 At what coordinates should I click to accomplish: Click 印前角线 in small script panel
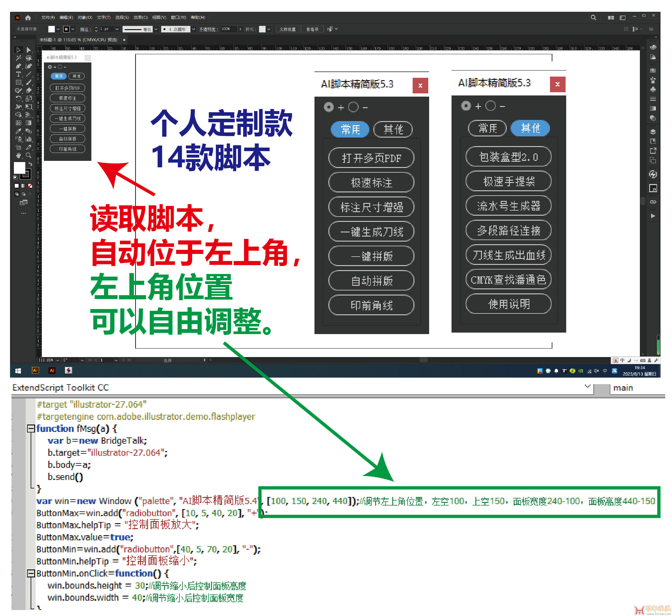67,149
